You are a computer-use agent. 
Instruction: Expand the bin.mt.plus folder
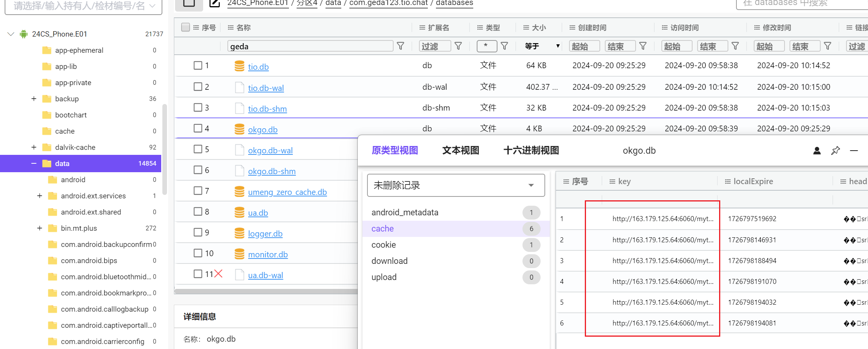[40, 228]
